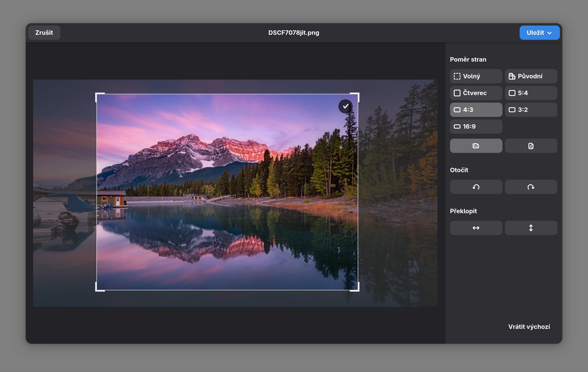Screen dimensions: 588x372
Task: Click the Zrušit cancel button
Action: coord(44,33)
